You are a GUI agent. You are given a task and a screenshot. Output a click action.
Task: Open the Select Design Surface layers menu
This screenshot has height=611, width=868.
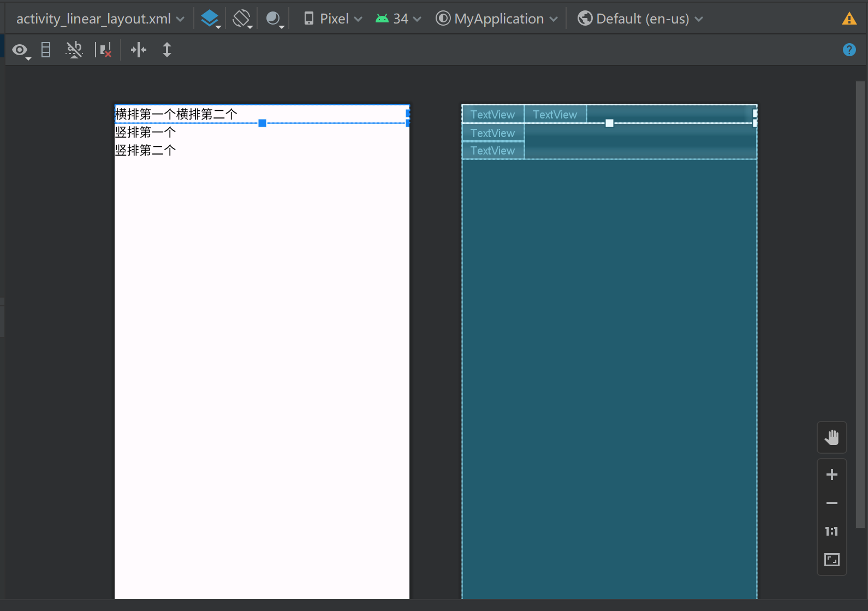(x=210, y=19)
